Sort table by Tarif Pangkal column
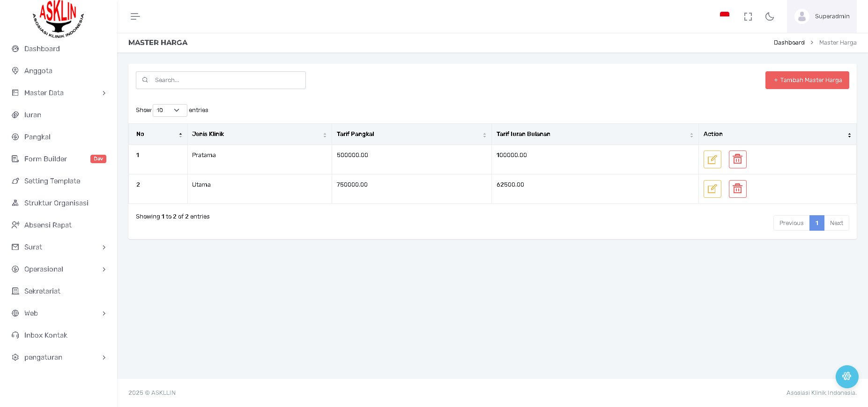The height and width of the screenshot is (407, 868). click(411, 134)
